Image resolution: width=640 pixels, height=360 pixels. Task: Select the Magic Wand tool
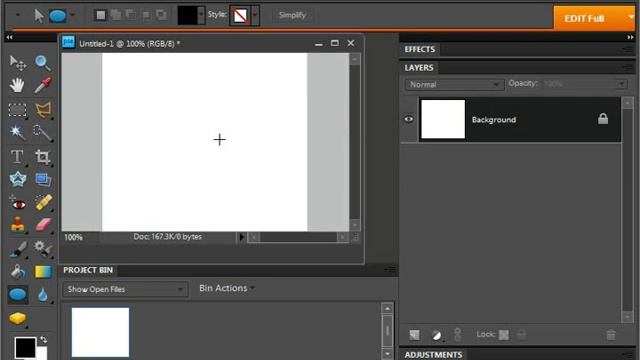(17, 132)
